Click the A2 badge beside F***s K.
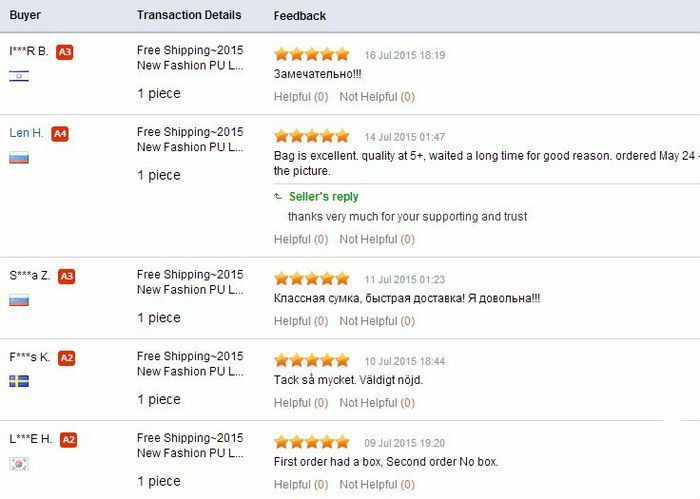 coord(67,358)
